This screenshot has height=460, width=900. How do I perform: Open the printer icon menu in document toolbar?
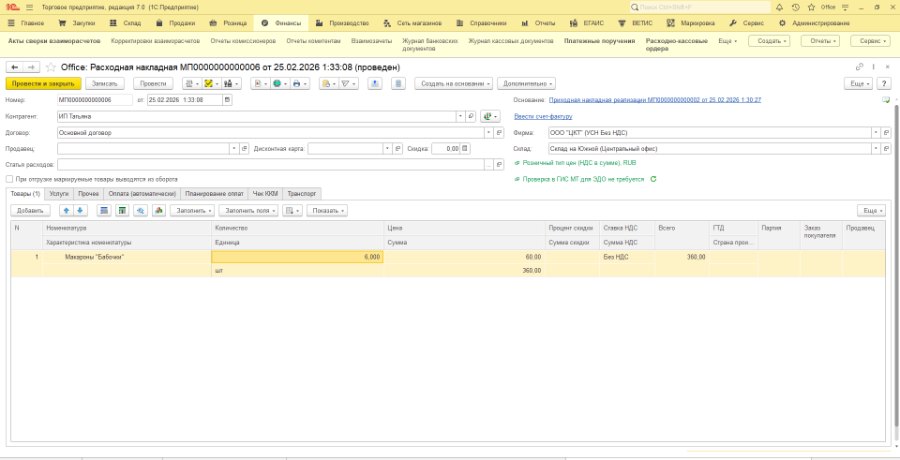(x=299, y=84)
